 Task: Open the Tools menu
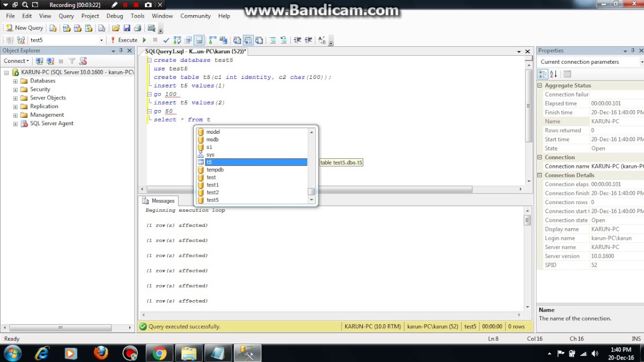coord(137,16)
